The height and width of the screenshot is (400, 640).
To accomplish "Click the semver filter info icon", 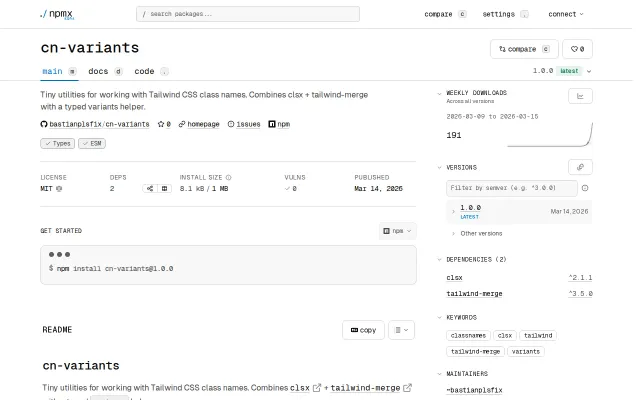I will [585, 188].
